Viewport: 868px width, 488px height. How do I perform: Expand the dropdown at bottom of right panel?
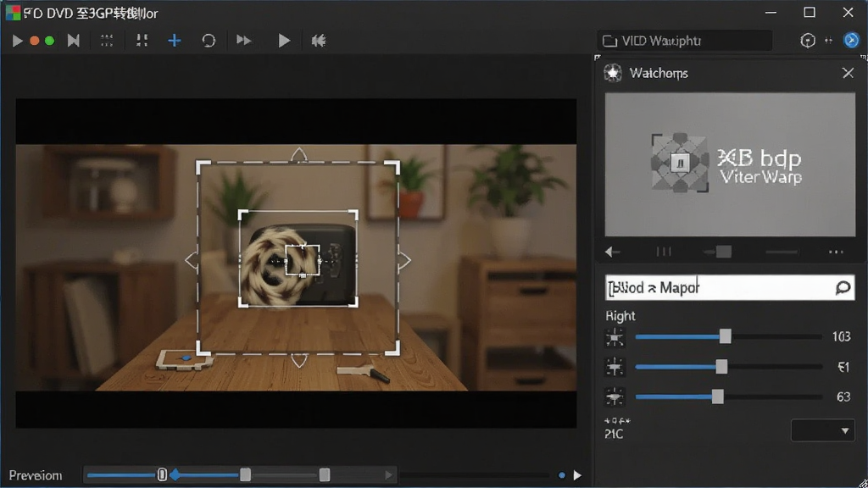click(x=822, y=430)
